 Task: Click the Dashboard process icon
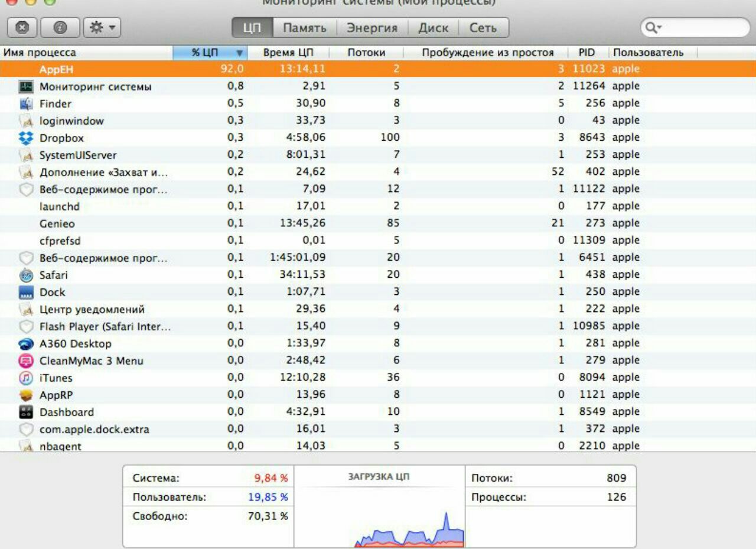pos(26,412)
